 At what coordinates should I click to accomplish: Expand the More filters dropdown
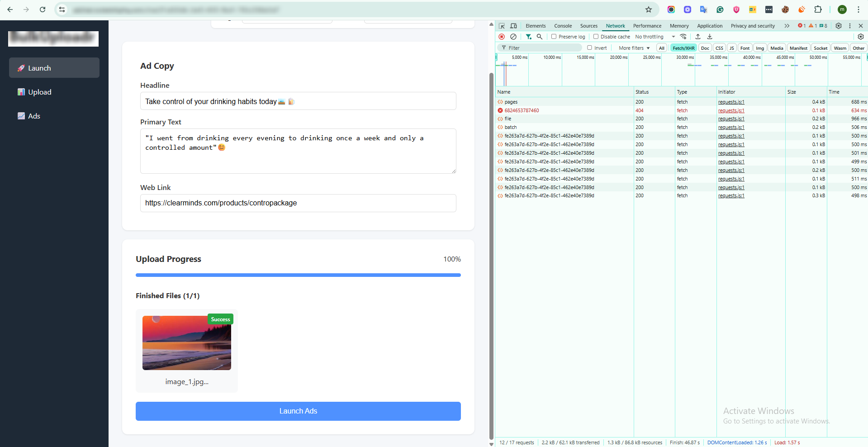pyautogui.click(x=634, y=48)
